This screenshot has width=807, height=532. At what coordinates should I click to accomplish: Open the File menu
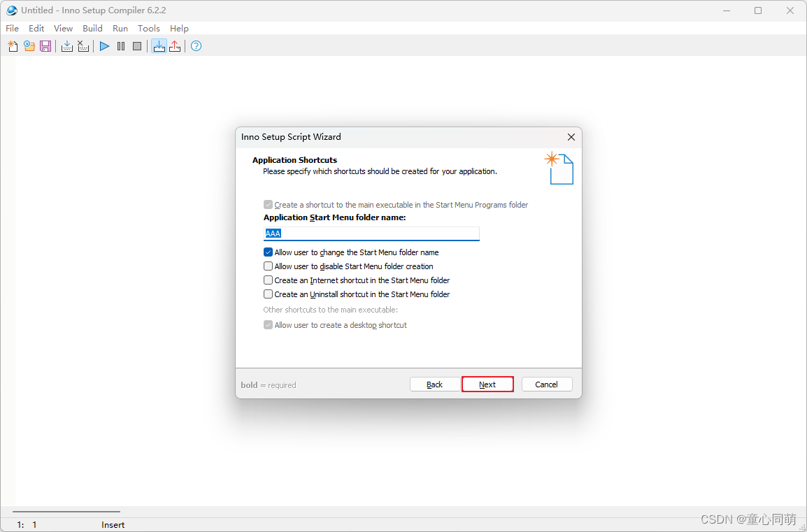13,28
